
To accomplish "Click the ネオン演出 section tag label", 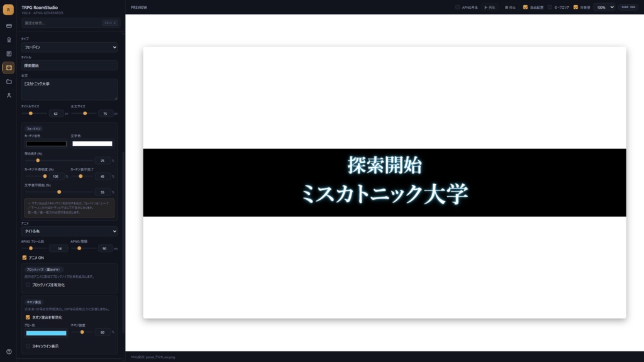I will click(34, 302).
